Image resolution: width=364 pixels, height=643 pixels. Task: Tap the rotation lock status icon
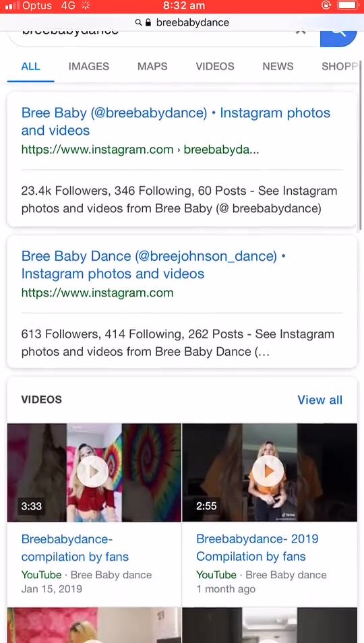[326, 6]
